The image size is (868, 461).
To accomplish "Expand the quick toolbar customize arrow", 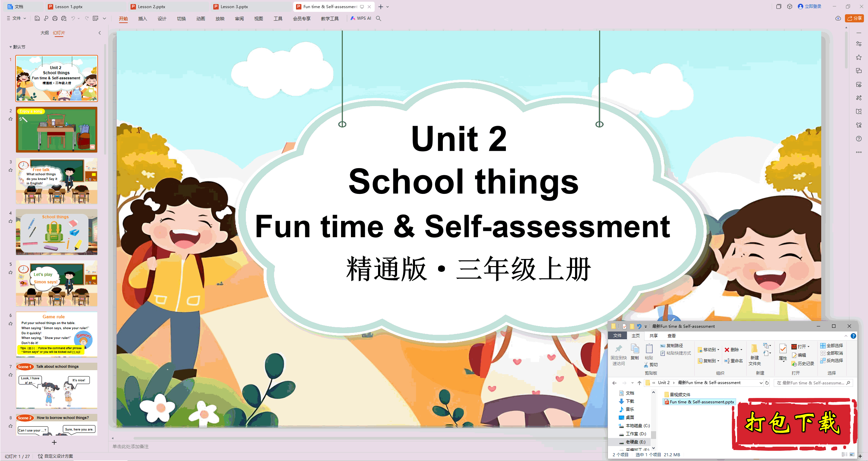I will point(104,18).
